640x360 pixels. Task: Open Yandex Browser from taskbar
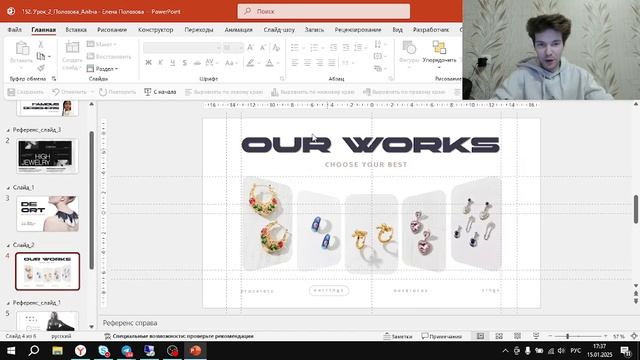point(80,351)
